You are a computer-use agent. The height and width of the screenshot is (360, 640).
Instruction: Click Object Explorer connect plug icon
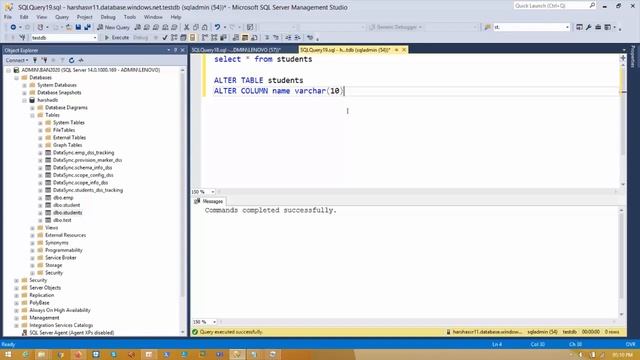pos(35,60)
